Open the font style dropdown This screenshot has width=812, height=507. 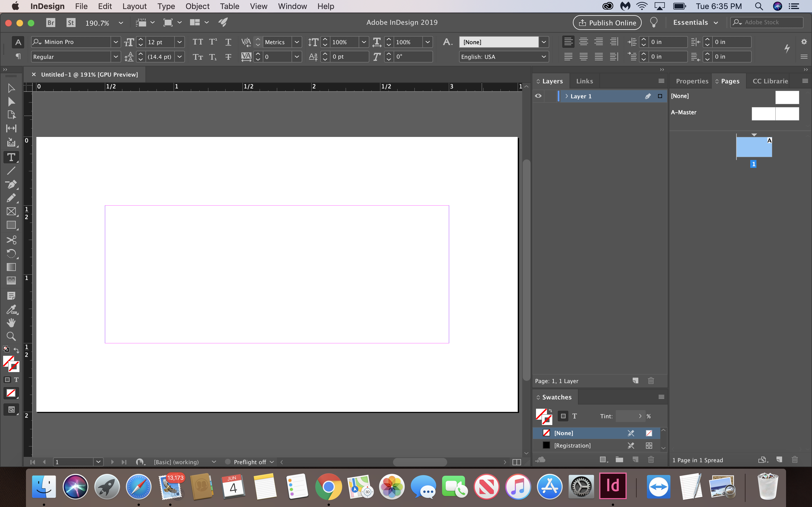(x=115, y=57)
